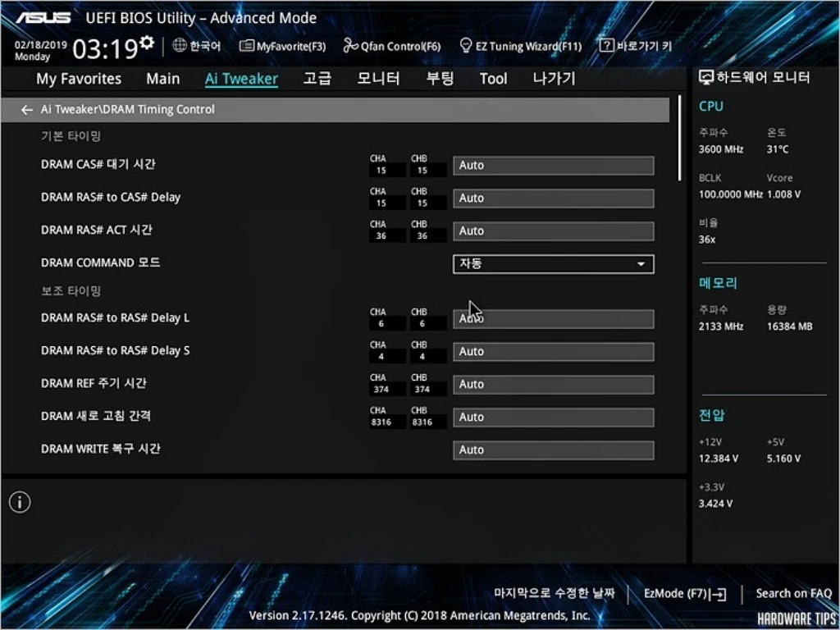This screenshot has height=630, width=840.
Task: Click the date 02/18/2019
Action: pyautogui.click(x=41, y=44)
